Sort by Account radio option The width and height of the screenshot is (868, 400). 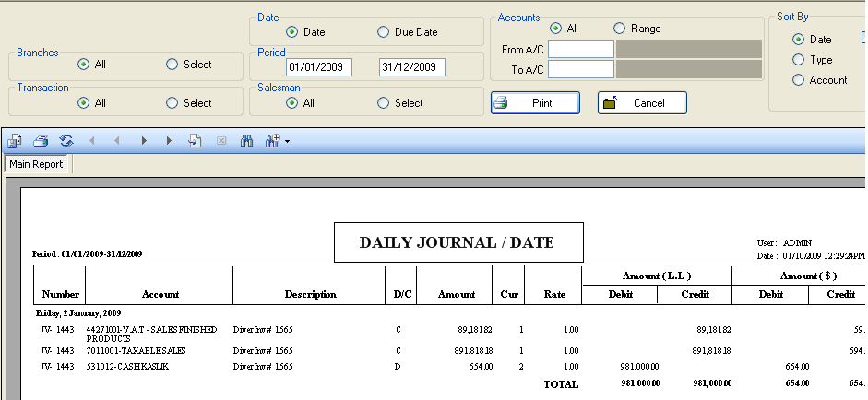click(798, 80)
